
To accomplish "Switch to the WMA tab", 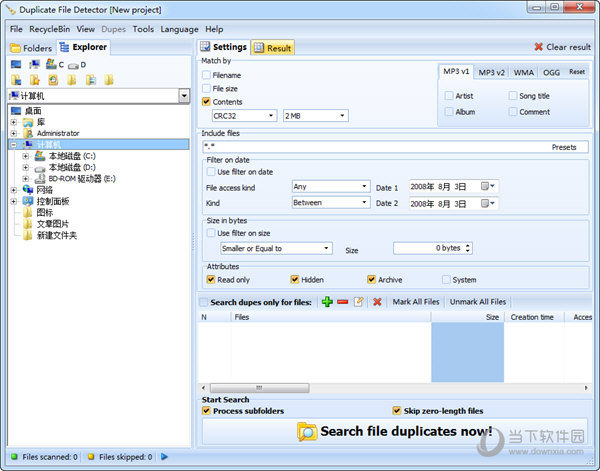I will (x=523, y=72).
